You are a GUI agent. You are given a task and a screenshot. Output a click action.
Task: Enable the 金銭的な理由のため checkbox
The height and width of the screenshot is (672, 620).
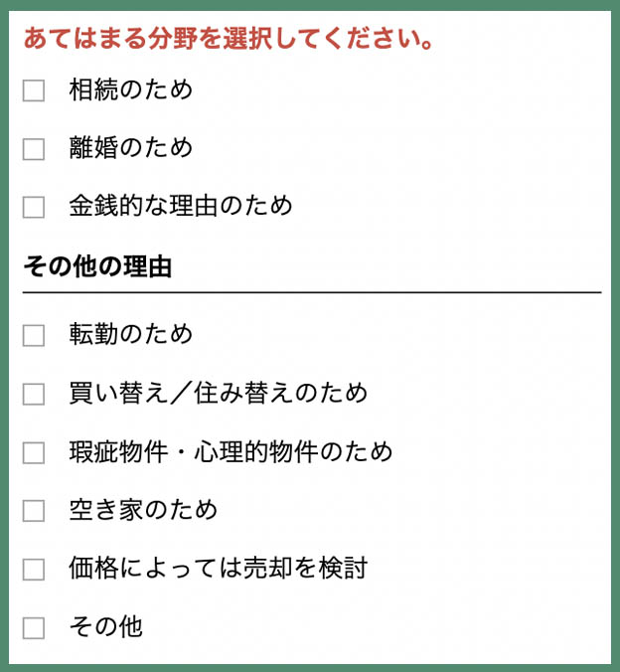click(x=34, y=207)
